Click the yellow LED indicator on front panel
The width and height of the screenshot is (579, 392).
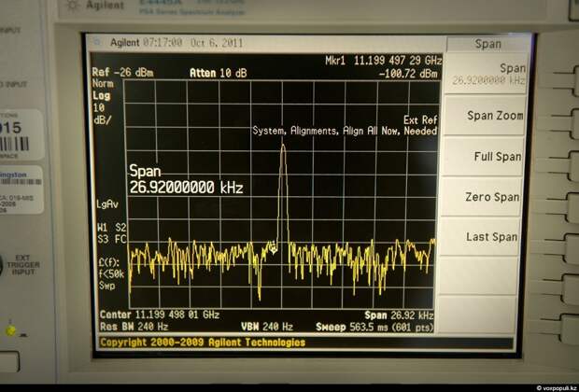(10, 330)
